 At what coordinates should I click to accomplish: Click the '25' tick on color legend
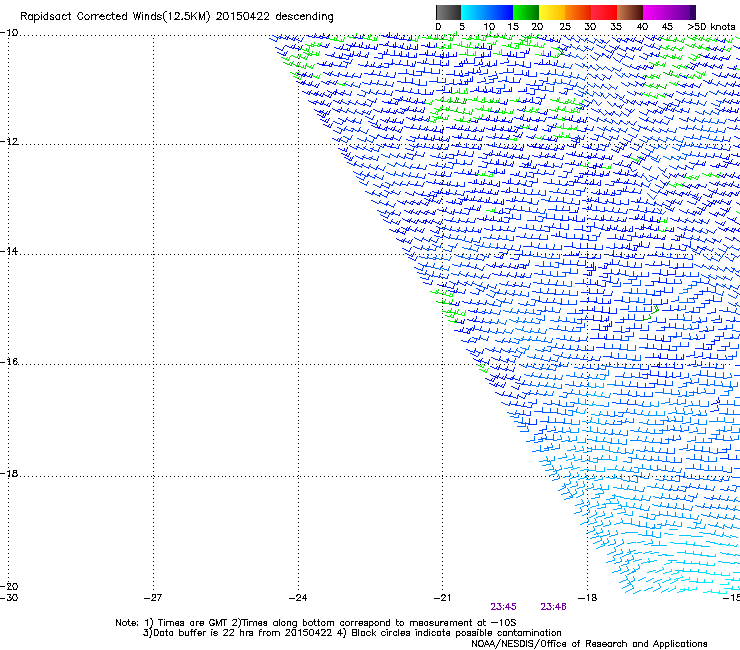pyautogui.click(x=565, y=27)
